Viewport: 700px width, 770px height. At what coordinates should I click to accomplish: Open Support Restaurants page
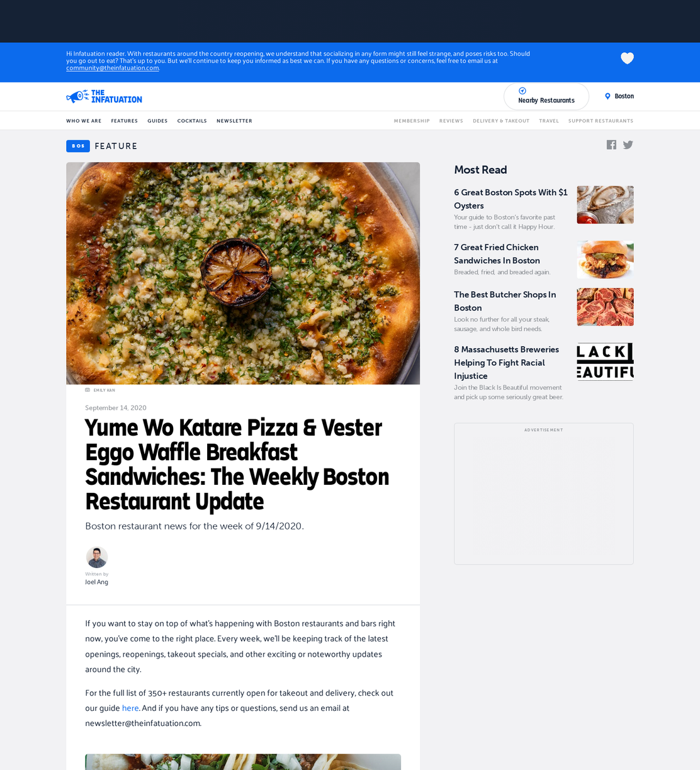tap(601, 121)
